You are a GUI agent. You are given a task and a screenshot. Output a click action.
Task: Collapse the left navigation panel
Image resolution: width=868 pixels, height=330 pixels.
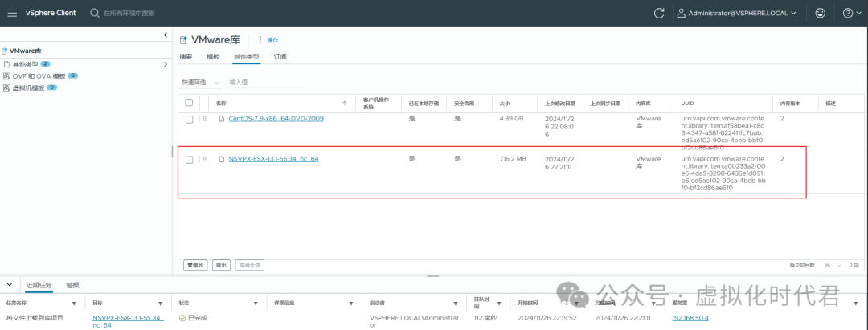165,35
